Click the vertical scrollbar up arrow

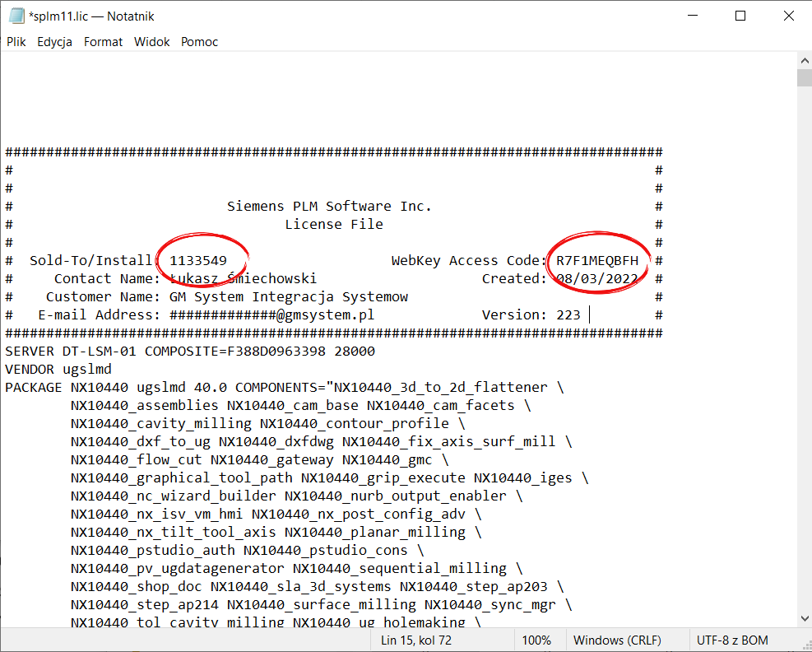click(805, 60)
